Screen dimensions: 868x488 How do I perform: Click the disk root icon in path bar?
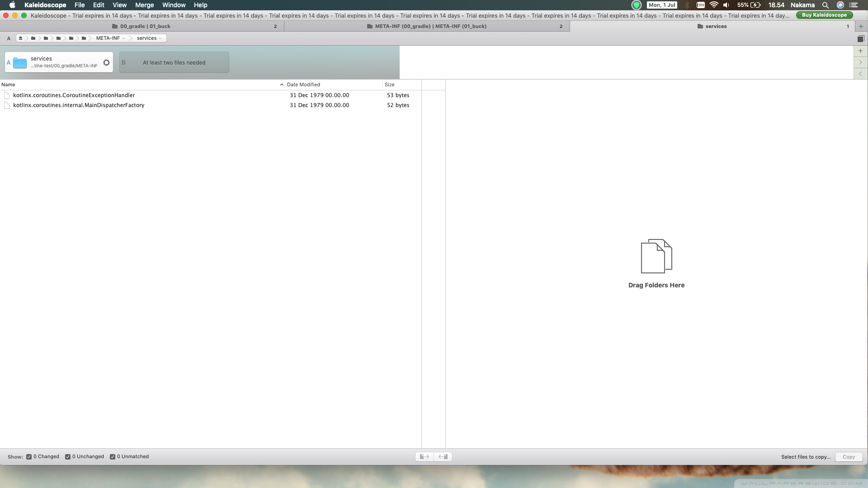pyautogui.click(x=20, y=38)
